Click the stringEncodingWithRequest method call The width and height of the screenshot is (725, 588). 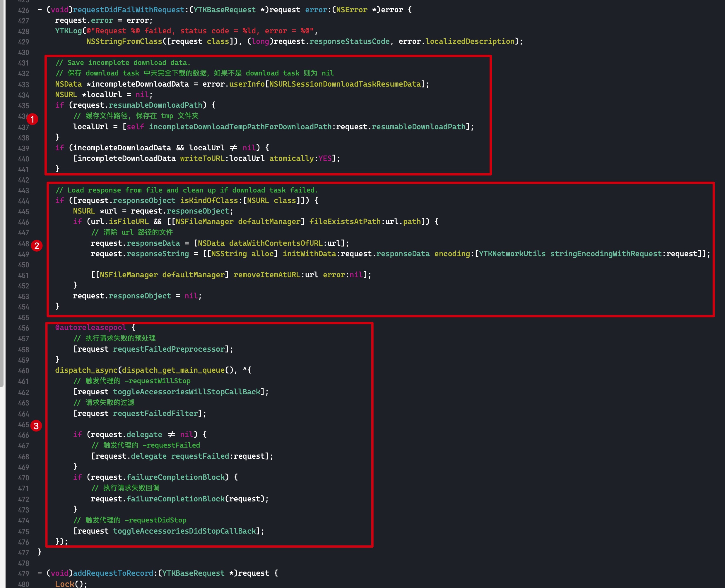click(606, 254)
